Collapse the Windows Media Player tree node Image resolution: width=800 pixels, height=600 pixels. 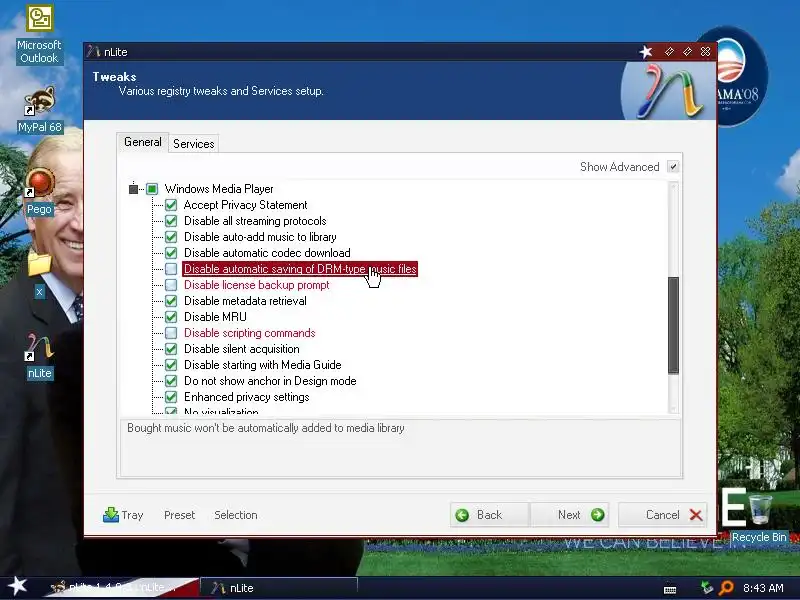click(x=133, y=189)
